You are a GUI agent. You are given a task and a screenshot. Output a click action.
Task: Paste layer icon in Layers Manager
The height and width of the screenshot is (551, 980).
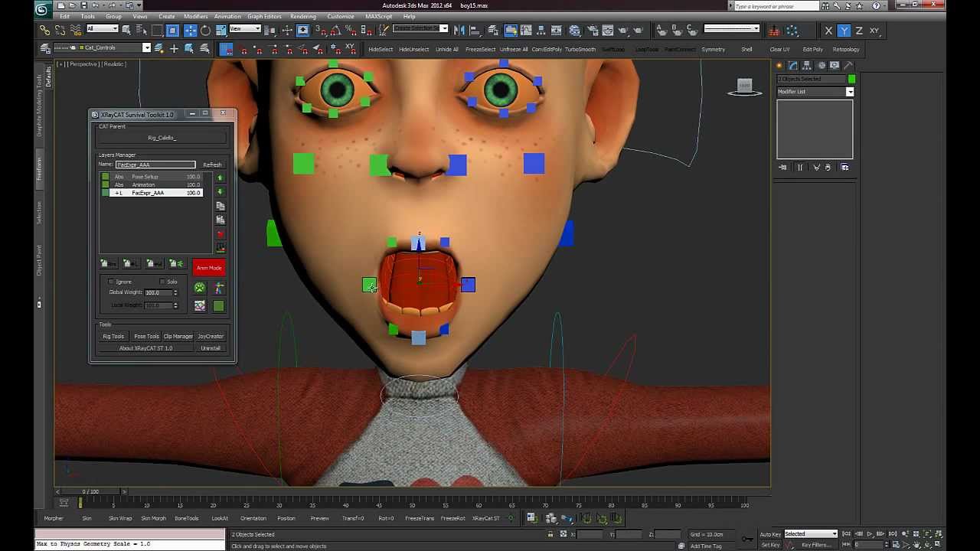click(x=220, y=220)
